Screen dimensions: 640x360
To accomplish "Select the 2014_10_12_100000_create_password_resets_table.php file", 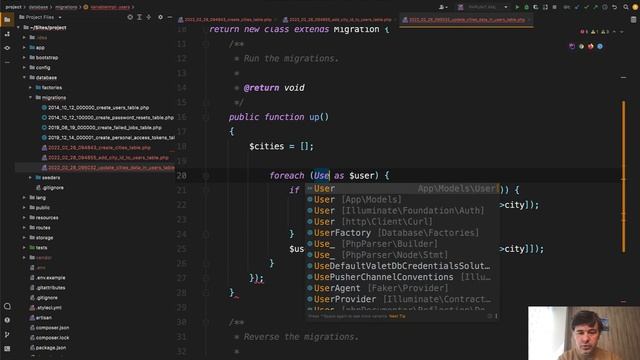I will (111, 118).
